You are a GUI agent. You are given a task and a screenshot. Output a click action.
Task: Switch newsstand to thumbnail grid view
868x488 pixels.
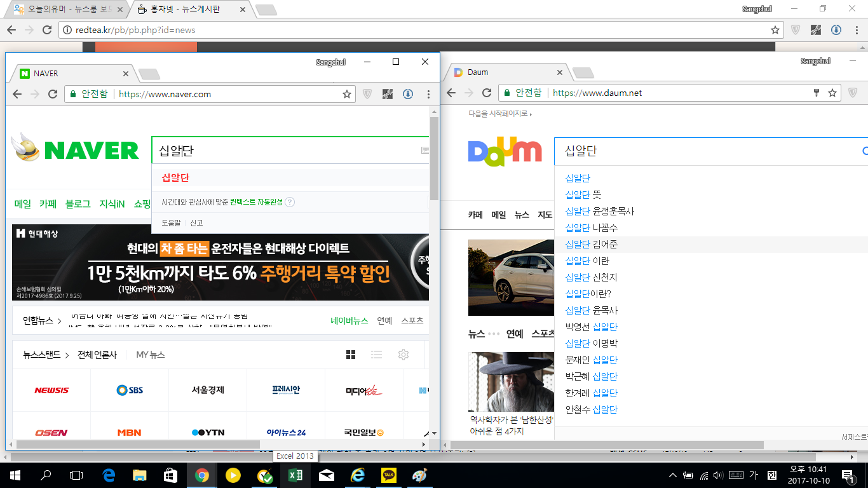coord(351,355)
